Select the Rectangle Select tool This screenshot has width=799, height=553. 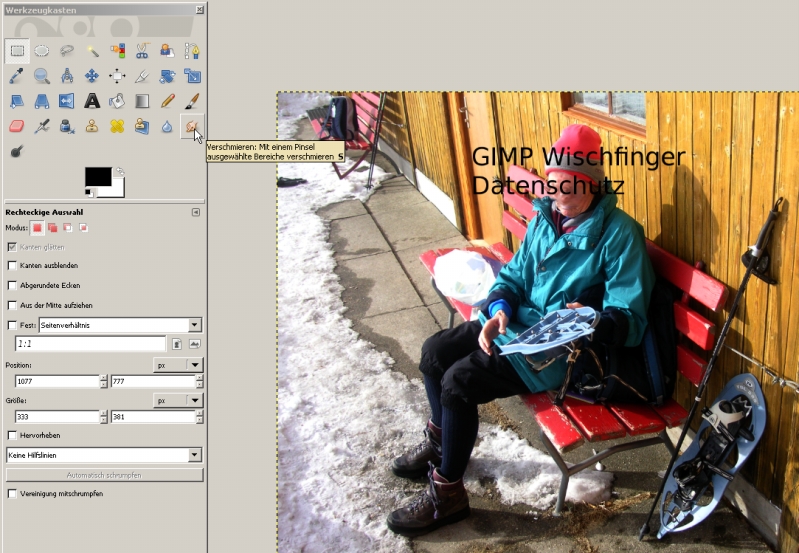tap(17, 50)
